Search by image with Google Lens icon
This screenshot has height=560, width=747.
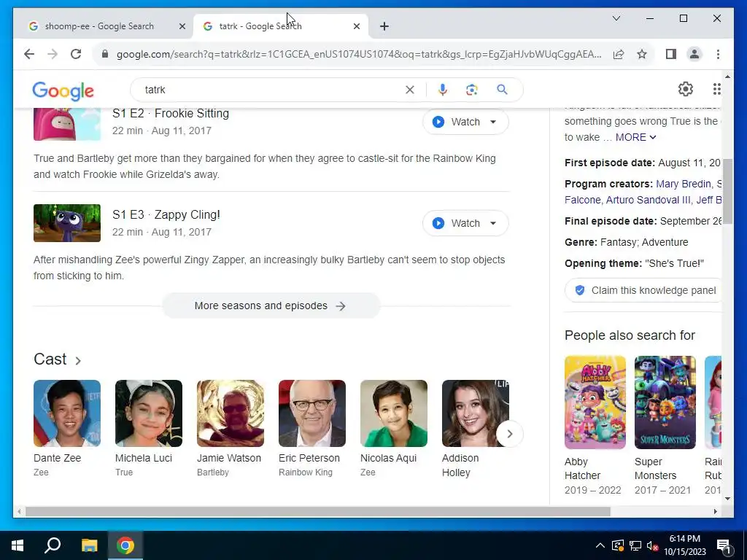click(x=472, y=90)
